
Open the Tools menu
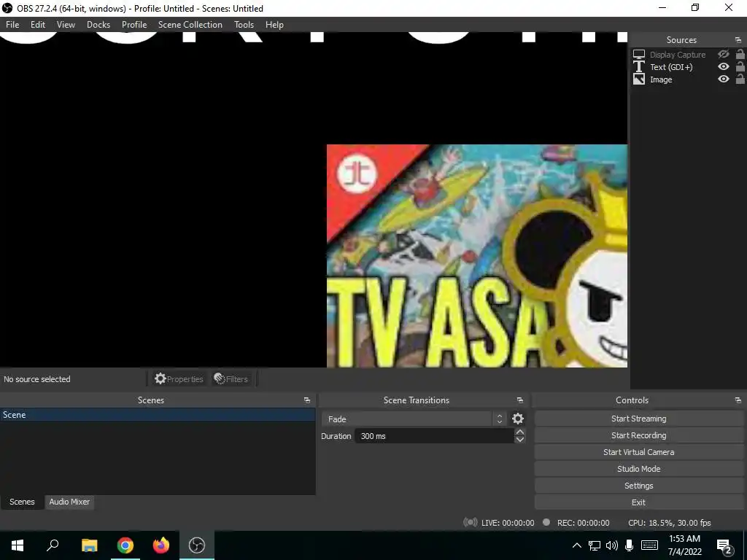tap(244, 25)
